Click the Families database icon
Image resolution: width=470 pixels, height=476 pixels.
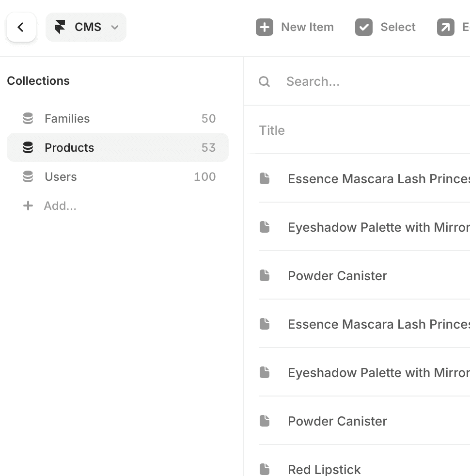coord(28,119)
